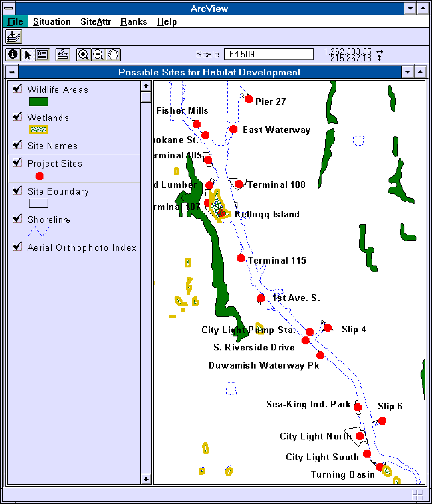Open the Situation menu

click(x=52, y=22)
